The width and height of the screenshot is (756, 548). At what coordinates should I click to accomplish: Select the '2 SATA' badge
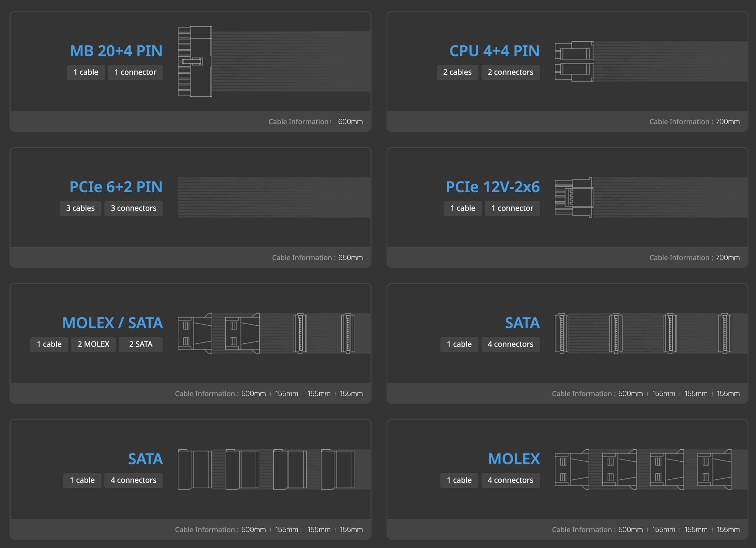click(141, 344)
